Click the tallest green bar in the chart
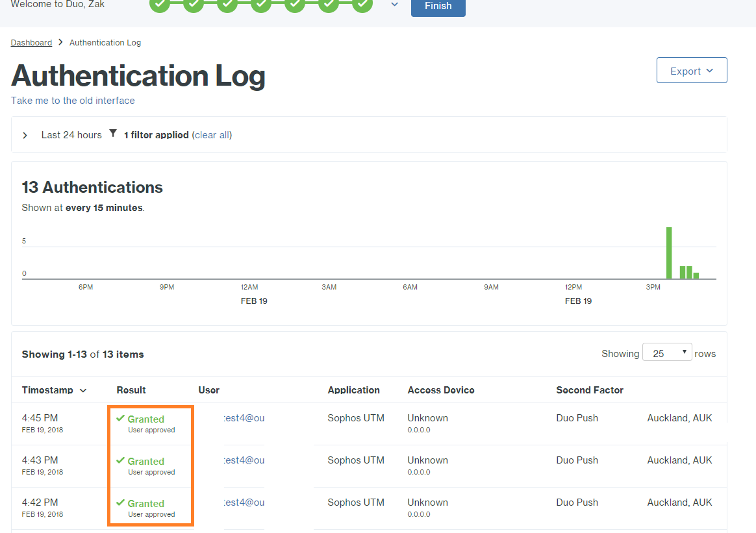Screen dimensions: 756x533 [x=669, y=253]
